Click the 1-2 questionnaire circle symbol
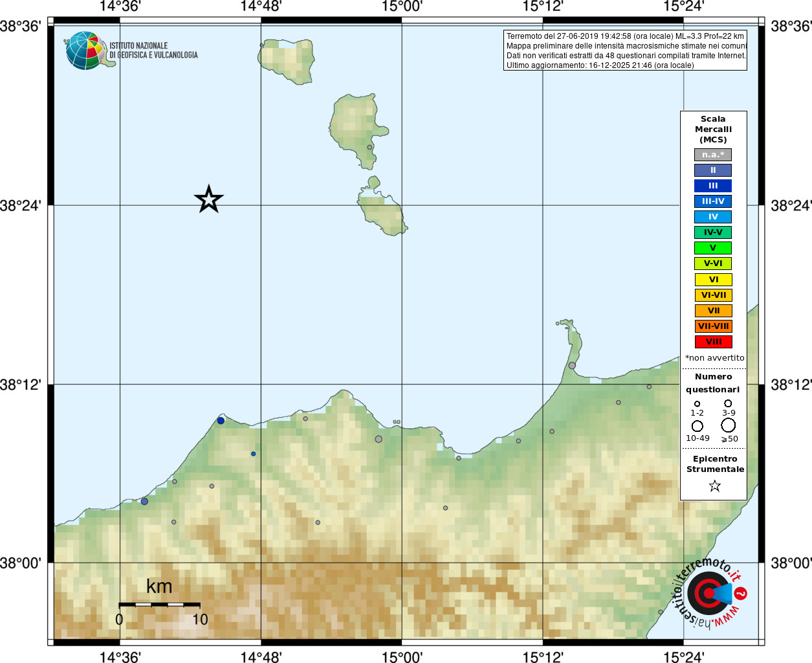The width and height of the screenshot is (812, 663). point(697,404)
